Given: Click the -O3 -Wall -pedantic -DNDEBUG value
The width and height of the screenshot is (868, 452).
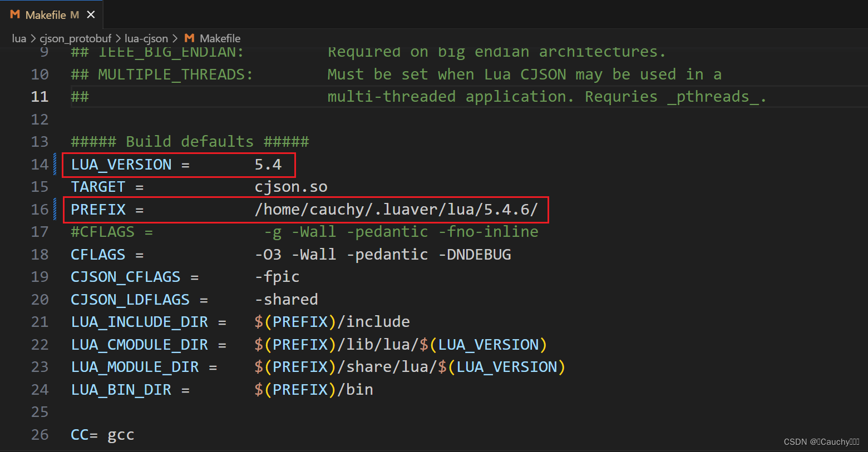Looking at the screenshot, I should tap(383, 255).
